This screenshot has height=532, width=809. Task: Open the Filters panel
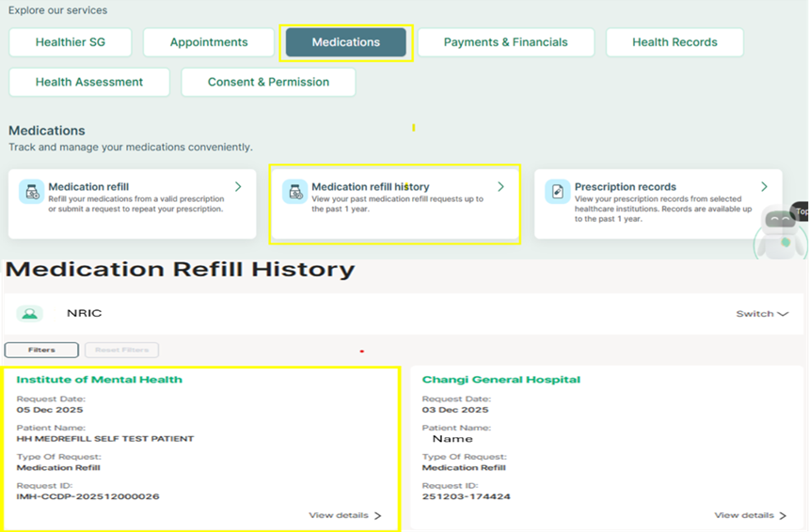click(41, 350)
